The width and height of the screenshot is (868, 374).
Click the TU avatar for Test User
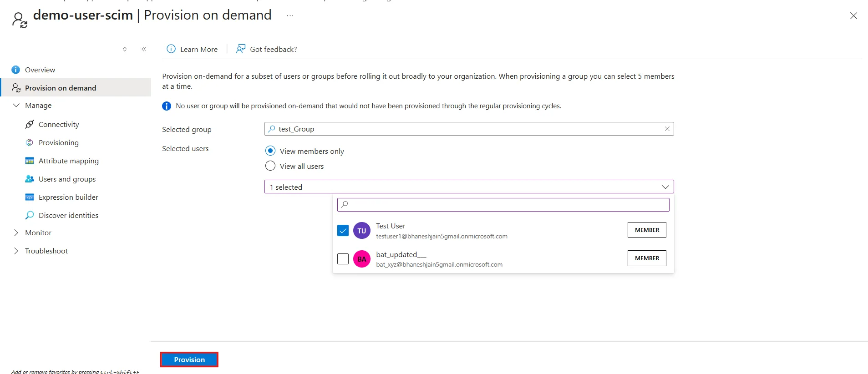362,231
